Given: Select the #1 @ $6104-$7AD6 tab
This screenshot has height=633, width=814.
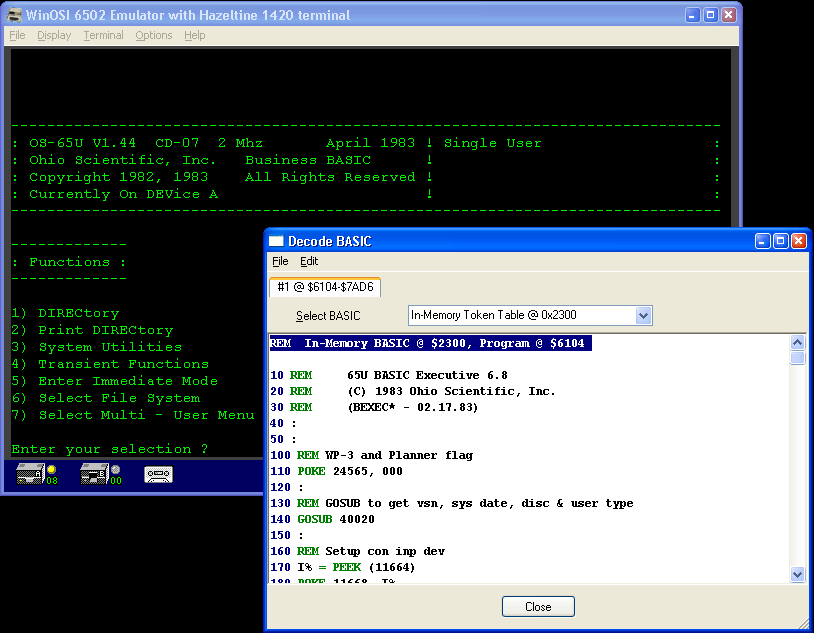Looking at the screenshot, I should [325, 287].
